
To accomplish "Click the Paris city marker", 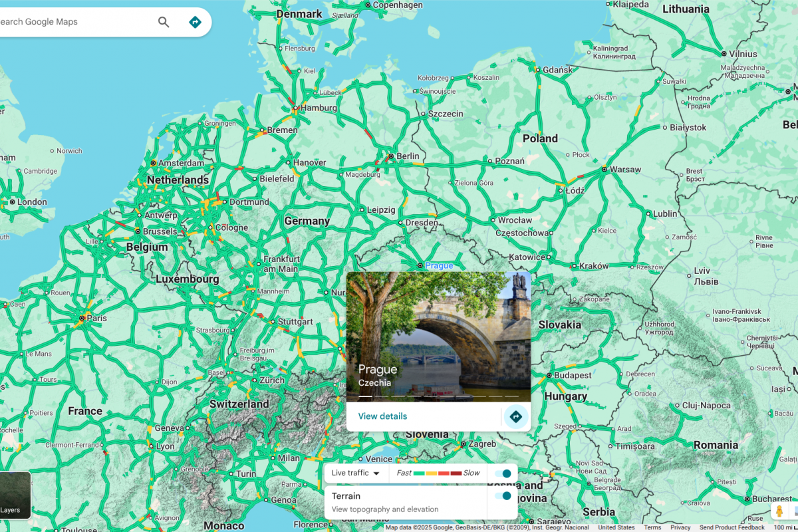I will click(81, 319).
